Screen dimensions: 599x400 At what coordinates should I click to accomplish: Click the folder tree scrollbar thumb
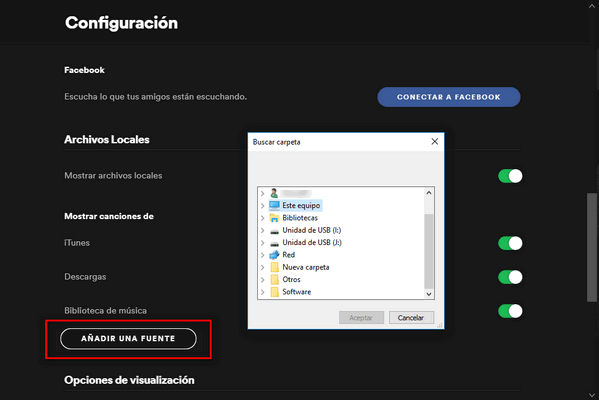[x=429, y=251]
